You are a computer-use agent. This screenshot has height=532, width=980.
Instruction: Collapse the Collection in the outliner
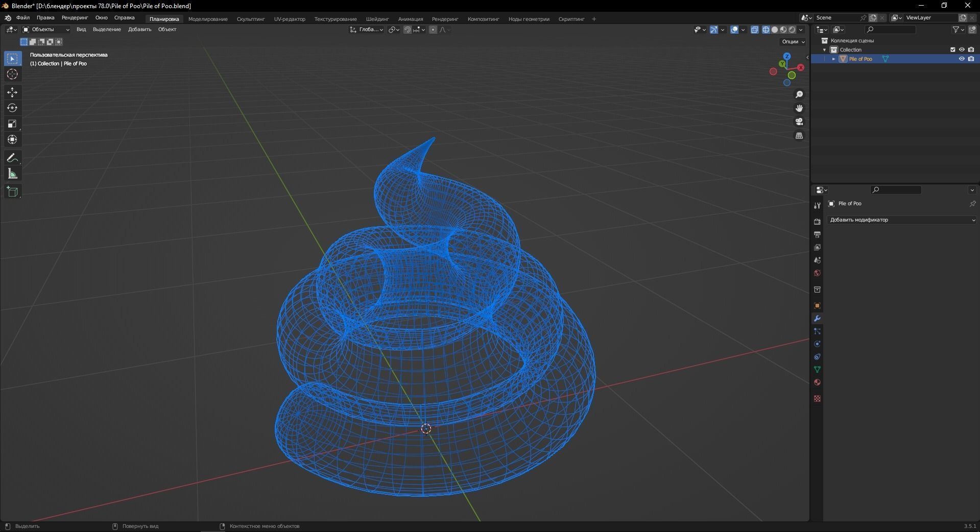[824, 50]
